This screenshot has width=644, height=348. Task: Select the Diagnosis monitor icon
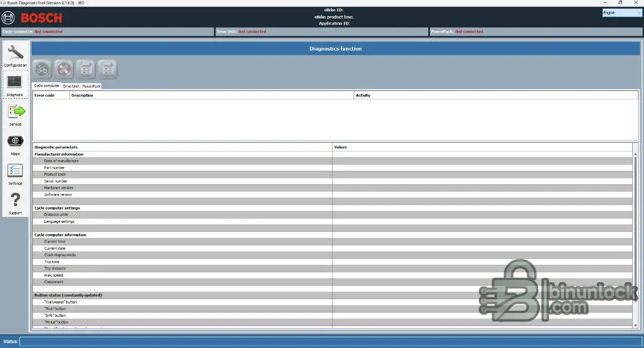pos(15,84)
